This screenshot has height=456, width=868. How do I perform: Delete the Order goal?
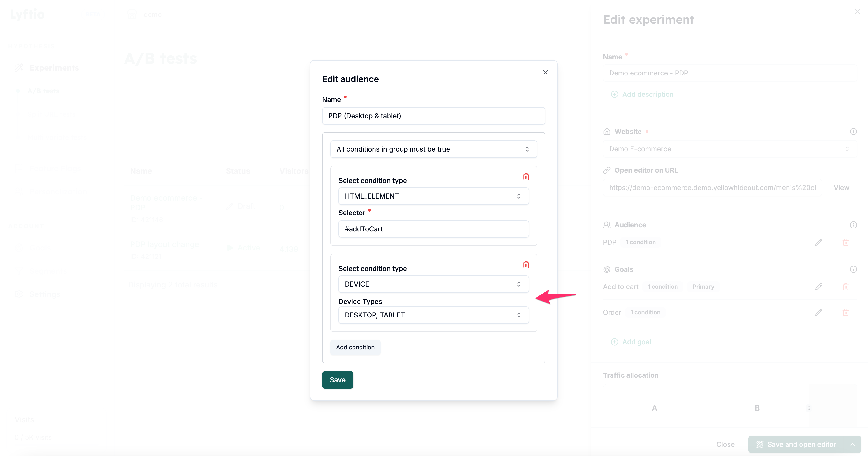pyautogui.click(x=846, y=312)
